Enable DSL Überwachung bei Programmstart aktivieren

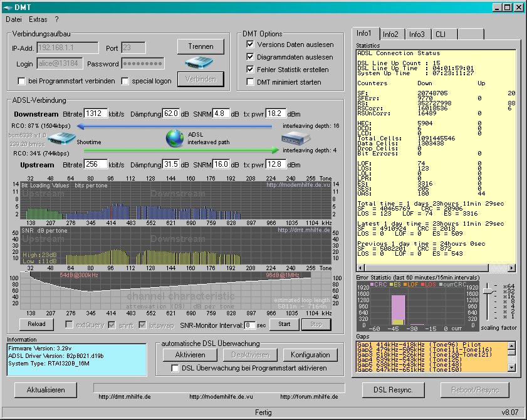(x=175, y=368)
